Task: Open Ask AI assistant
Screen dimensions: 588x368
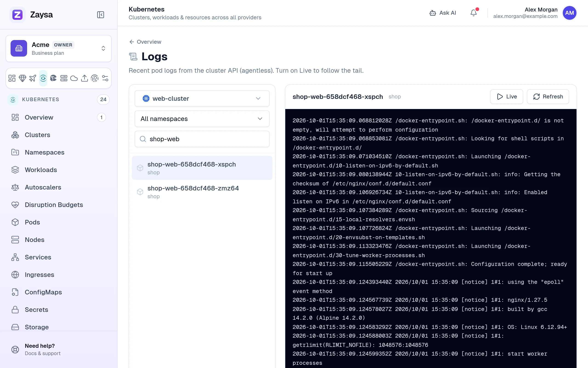Action: point(443,13)
